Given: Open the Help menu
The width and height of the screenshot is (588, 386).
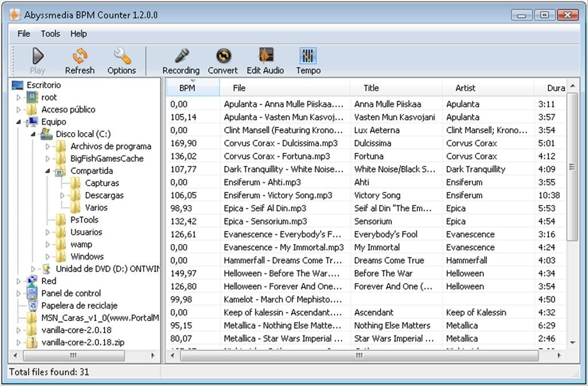Looking at the screenshot, I should (x=79, y=34).
